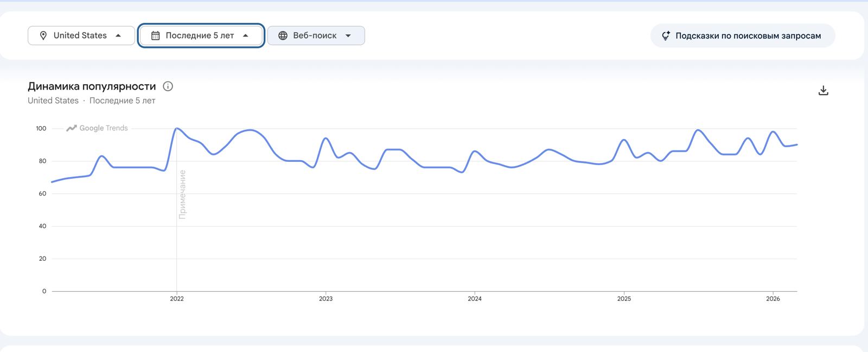
Task: Click the 2024 label on the x-axis
Action: (x=475, y=299)
